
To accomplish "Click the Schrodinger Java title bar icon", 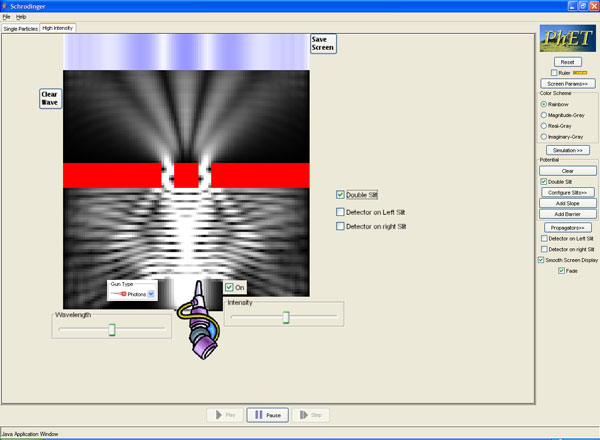I will point(5,6).
